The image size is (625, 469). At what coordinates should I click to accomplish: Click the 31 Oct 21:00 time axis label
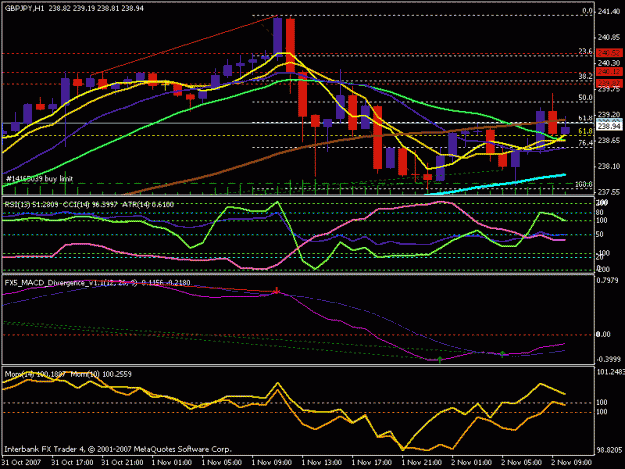(122, 463)
